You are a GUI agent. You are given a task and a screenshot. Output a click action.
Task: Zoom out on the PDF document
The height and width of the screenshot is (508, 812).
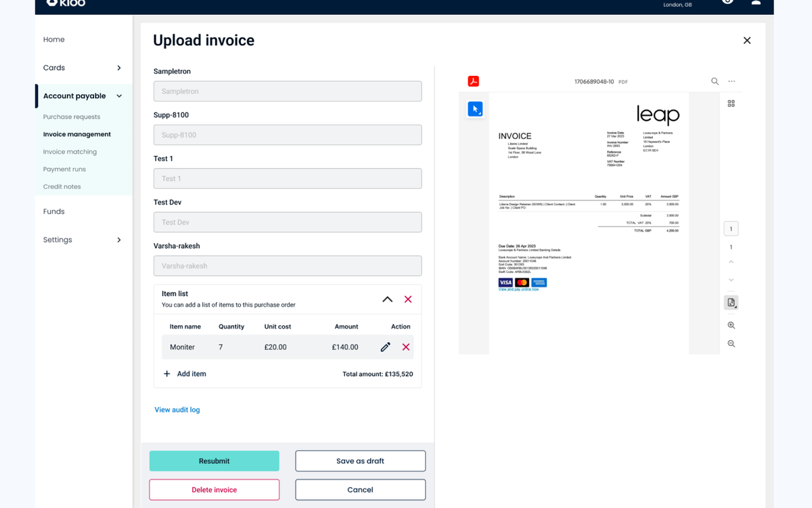click(731, 343)
